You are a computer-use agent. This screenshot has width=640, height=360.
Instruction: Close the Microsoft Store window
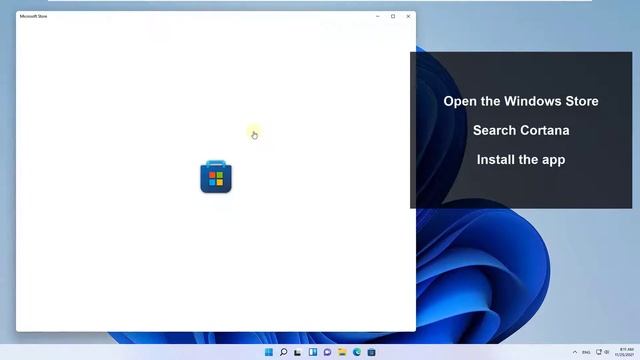click(408, 16)
